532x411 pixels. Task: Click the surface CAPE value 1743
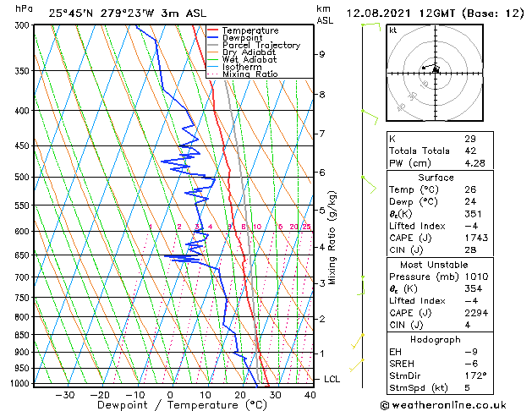tap(476, 238)
